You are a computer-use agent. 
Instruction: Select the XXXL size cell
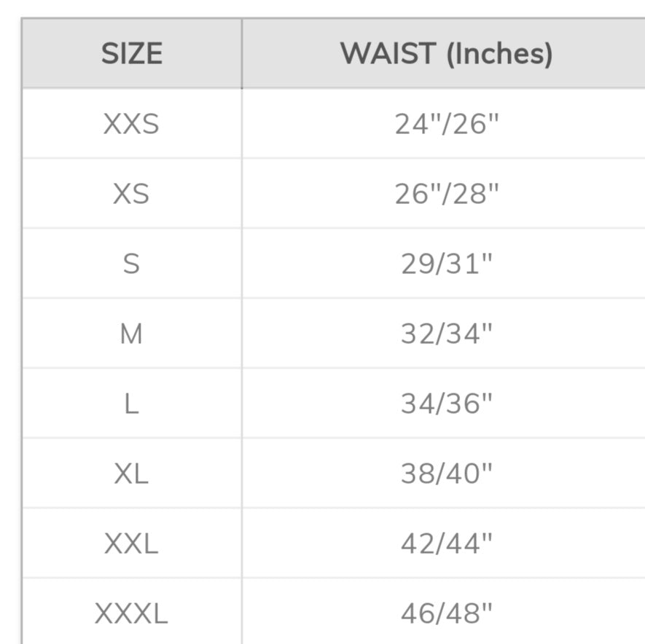[x=131, y=614]
